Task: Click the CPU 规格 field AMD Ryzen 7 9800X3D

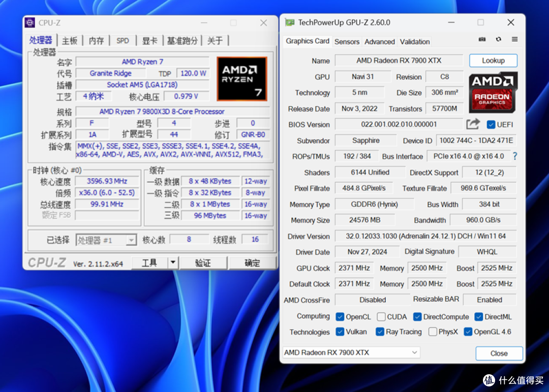Action: coord(173,112)
